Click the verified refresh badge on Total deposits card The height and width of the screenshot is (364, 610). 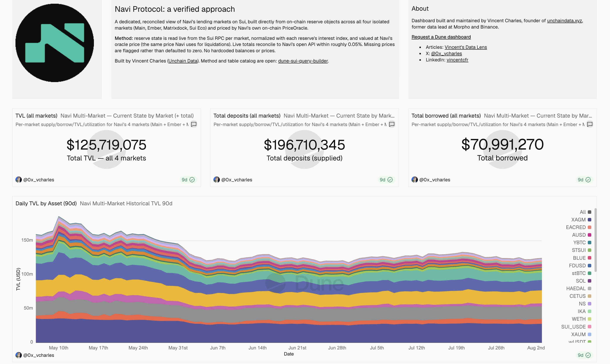pyautogui.click(x=386, y=180)
